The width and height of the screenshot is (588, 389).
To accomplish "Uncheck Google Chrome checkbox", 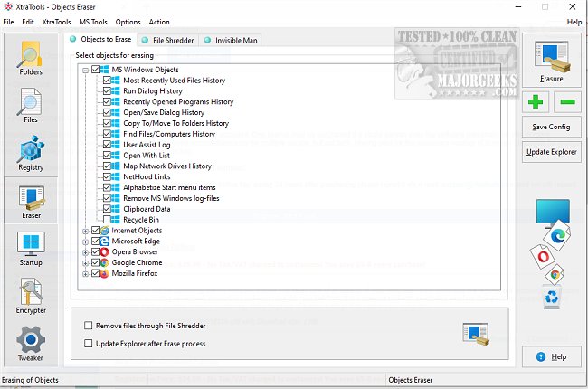I will pyautogui.click(x=95, y=262).
